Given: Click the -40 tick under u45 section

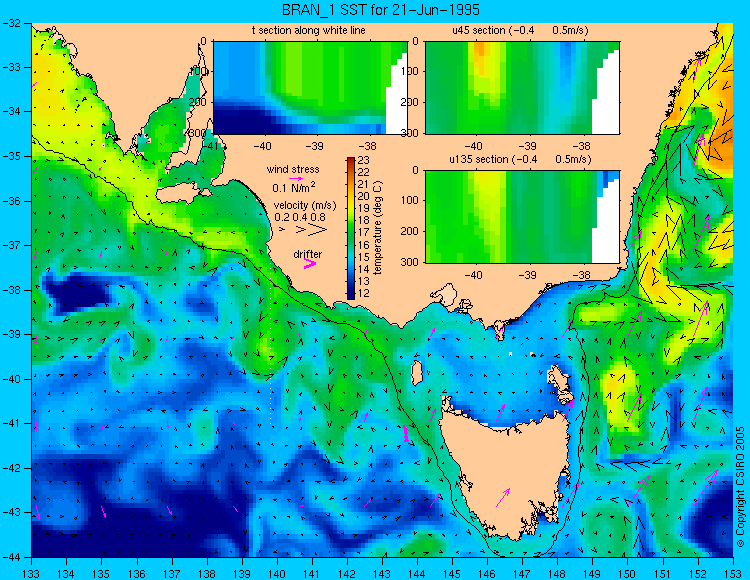Looking at the screenshot, I should coord(474,145).
